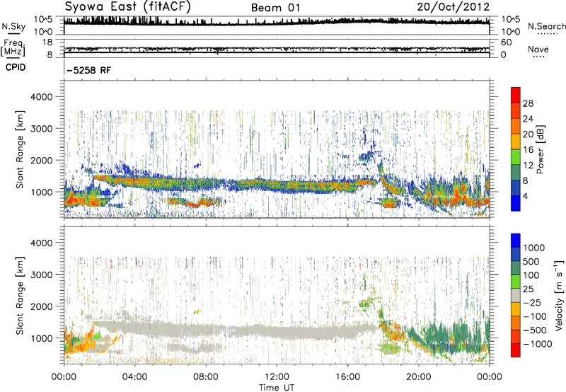The width and height of the screenshot is (566, 392).
Task: Click the '18' frequency axis tick
Action: point(47,42)
